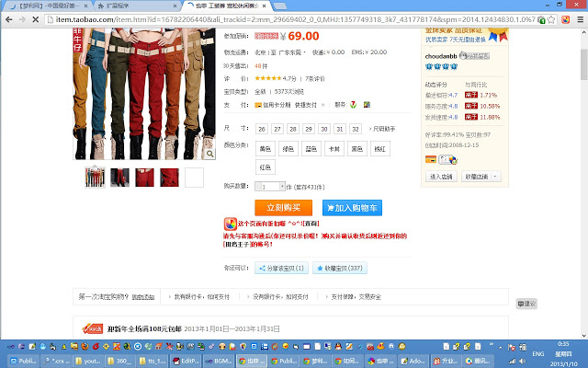Image resolution: width=588 pixels, height=368 pixels.
Task: Open the 360_ folder in the taskbar
Action: pyautogui.click(x=120, y=361)
